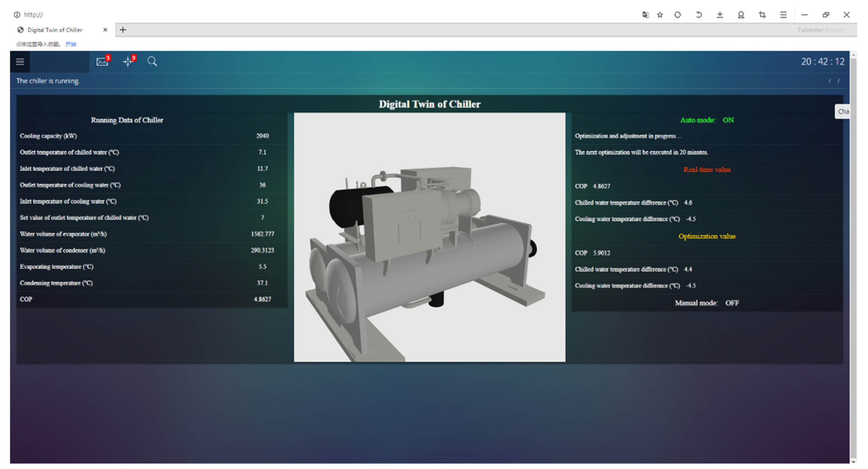Click the undo/back arrow icon in browser toolbar
Viewport: 868px width, 469px height.
[x=699, y=15]
